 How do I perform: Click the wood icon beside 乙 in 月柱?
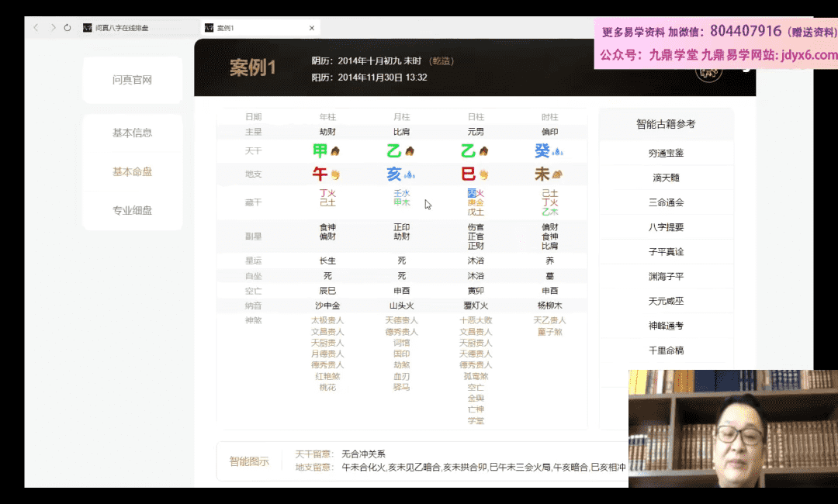(410, 151)
